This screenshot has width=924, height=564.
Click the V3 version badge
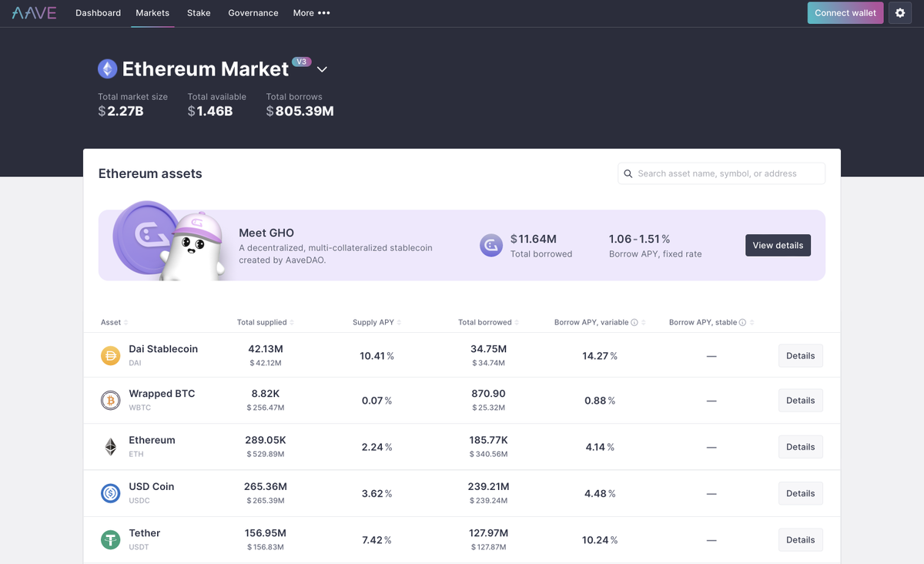(302, 62)
